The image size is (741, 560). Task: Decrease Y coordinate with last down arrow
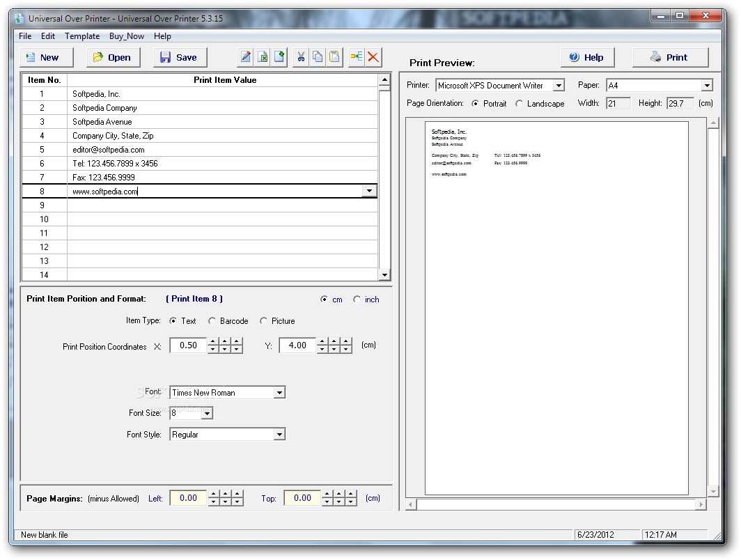(346, 349)
